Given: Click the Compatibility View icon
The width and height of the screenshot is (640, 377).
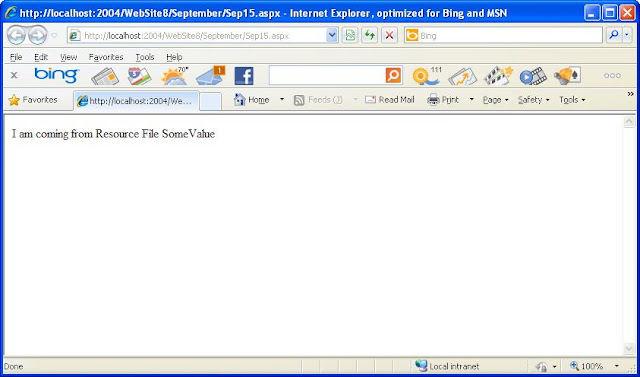Looking at the screenshot, I should pyautogui.click(x=350, y=35).
